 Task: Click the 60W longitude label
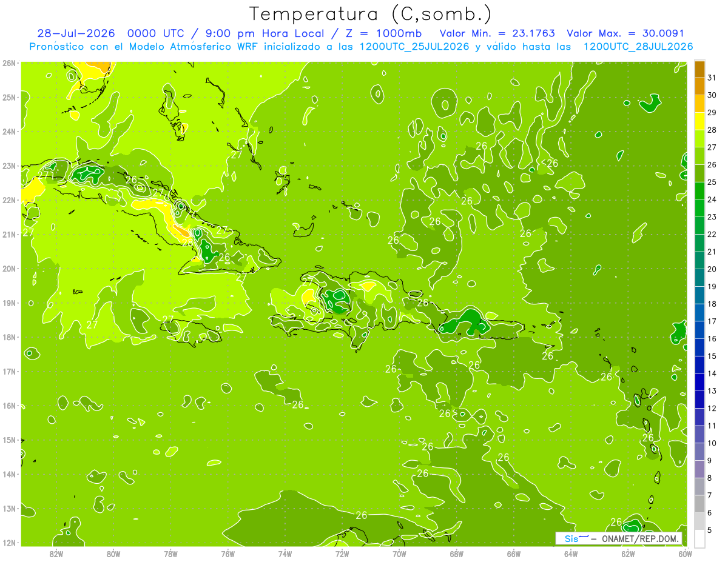(x=685, y=553)
